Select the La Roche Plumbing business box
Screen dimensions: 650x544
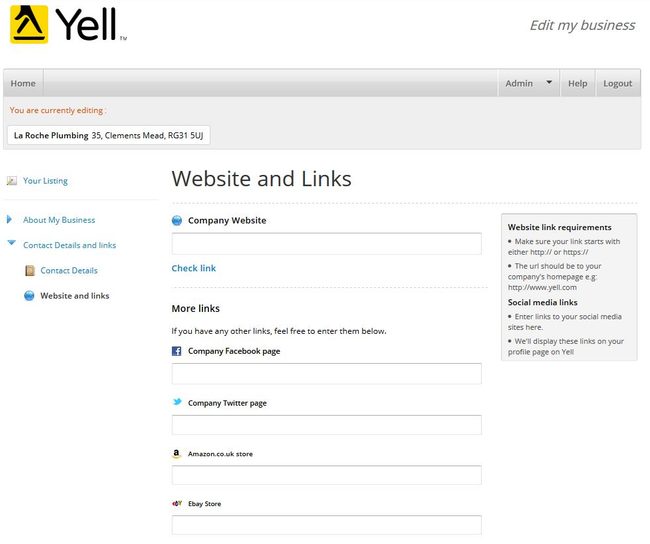(x=109, y=135)
